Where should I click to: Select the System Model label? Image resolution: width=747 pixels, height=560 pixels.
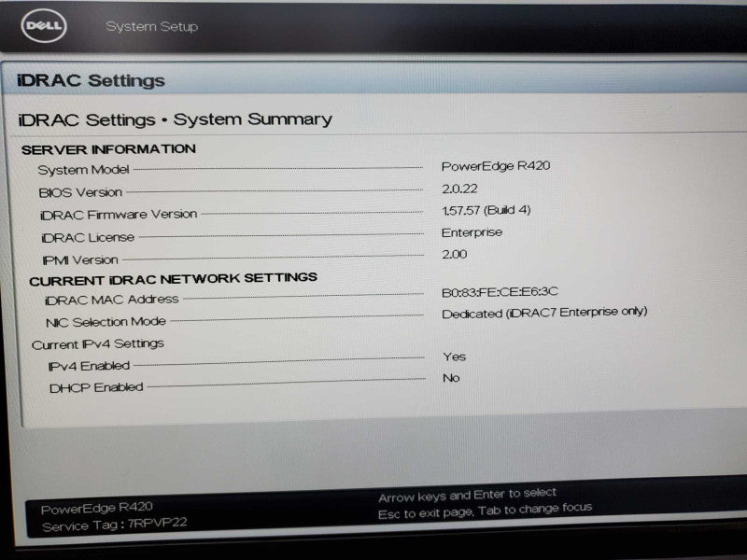coord(83,170)
